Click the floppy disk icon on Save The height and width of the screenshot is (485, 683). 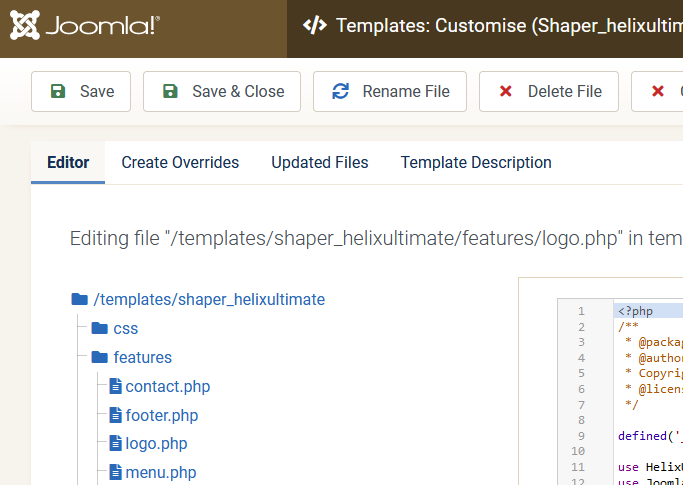(58, 91)
